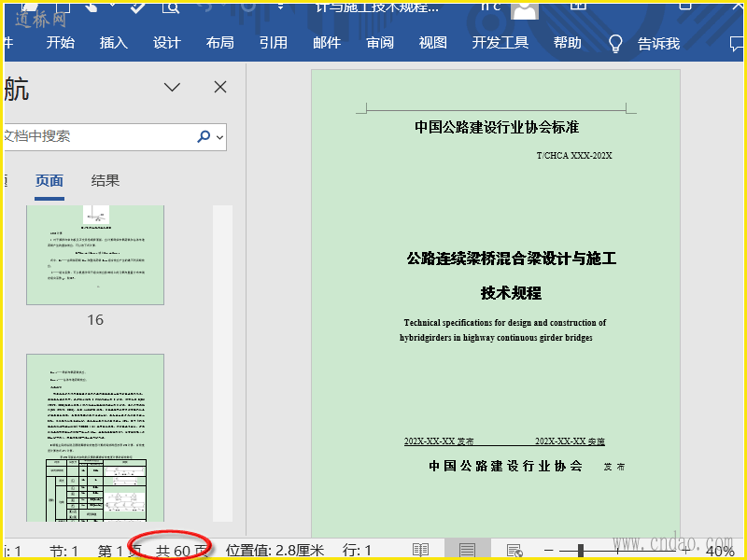Expand the search options dropdown arrow
The height and width of the screenshot is (560, 747).
[x=219, y=137]
